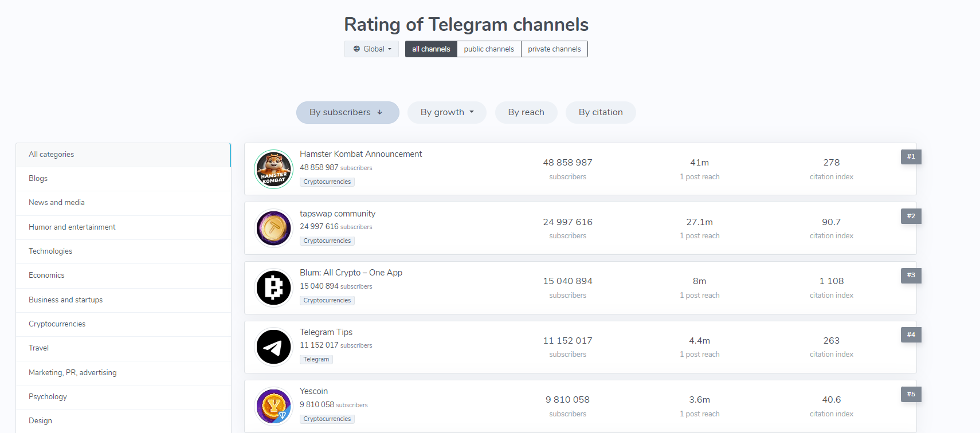This screenshot has height=433, width=980.
Task: Click the 8m post reach value
Action: 700,281
